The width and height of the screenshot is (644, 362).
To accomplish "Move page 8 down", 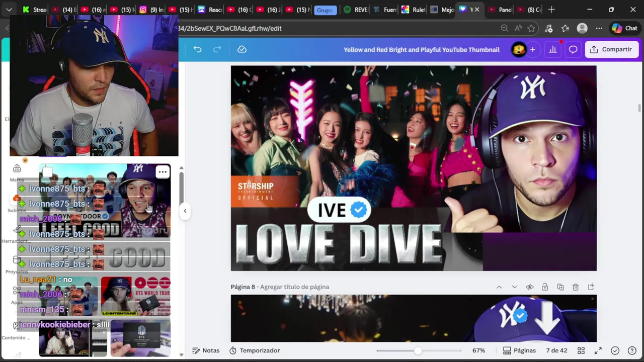I will point(514,287).
